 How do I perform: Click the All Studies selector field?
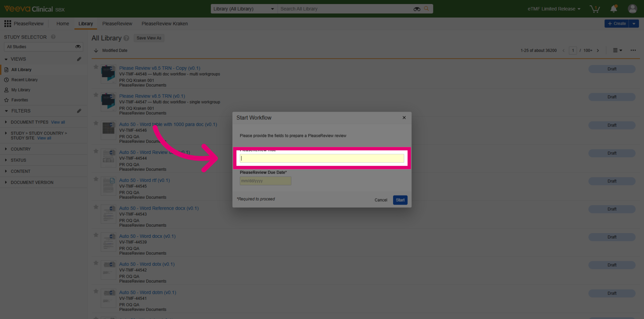44,47
